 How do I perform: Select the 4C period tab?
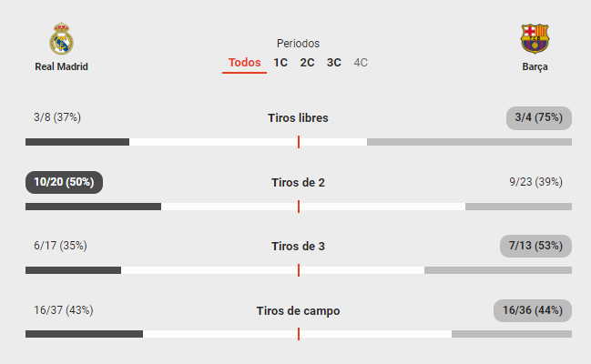[361, 63]
